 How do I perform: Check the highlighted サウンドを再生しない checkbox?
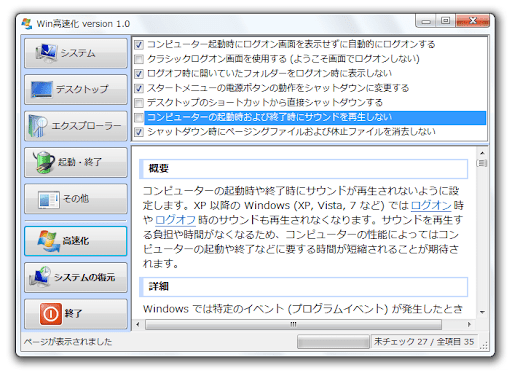(x=139, y=117)
